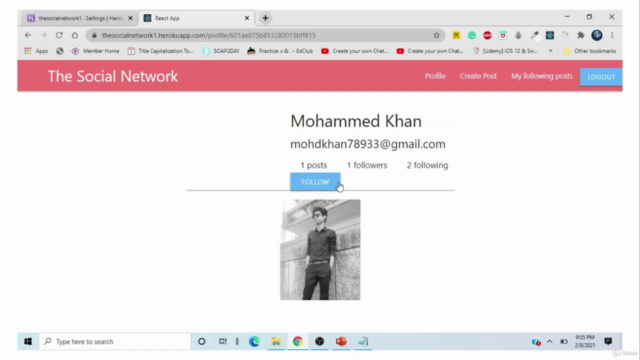Go back using the browser back arrow

(x=28, y=35)
